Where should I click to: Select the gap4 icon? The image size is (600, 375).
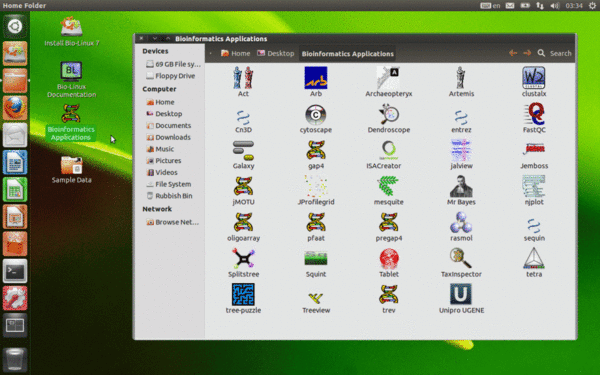click(x=316, y=150)
